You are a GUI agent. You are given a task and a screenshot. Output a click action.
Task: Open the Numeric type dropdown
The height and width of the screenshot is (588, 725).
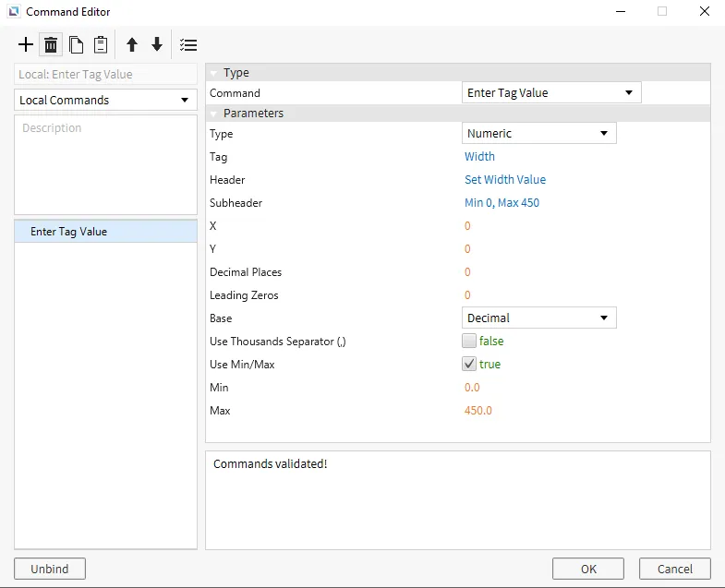pyautogui.click(x=538, y=134)
